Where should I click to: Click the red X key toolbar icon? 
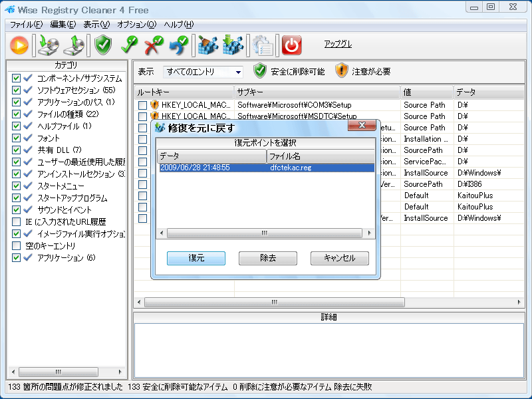pyautogui.click(x=154, y=45)
